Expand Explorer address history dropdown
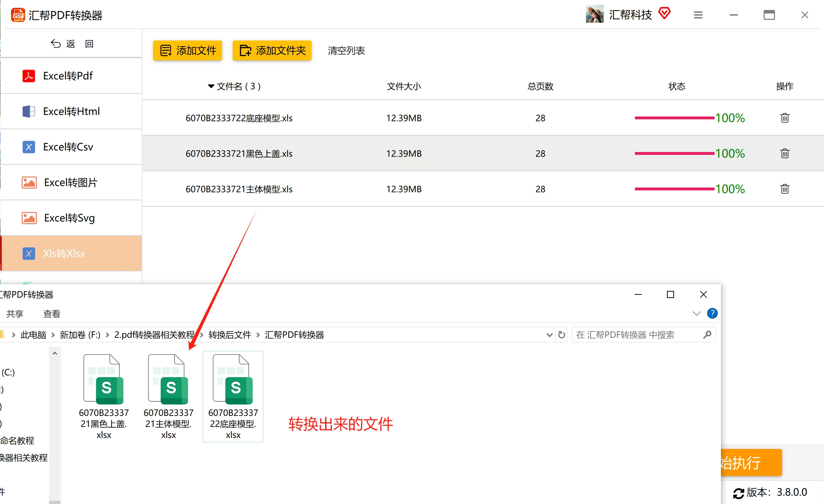Viewport: 824px width, 504px height. [x=549, y=335]
